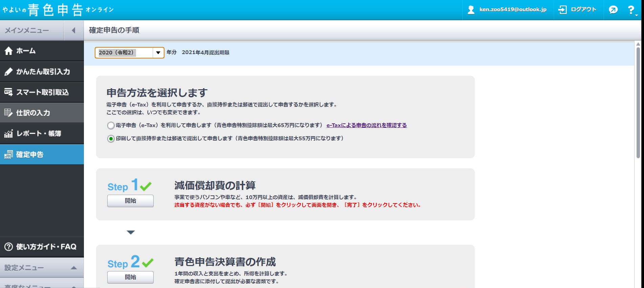
Task: Open the speech bubble feedback icon
Action: tap(613, 10)
